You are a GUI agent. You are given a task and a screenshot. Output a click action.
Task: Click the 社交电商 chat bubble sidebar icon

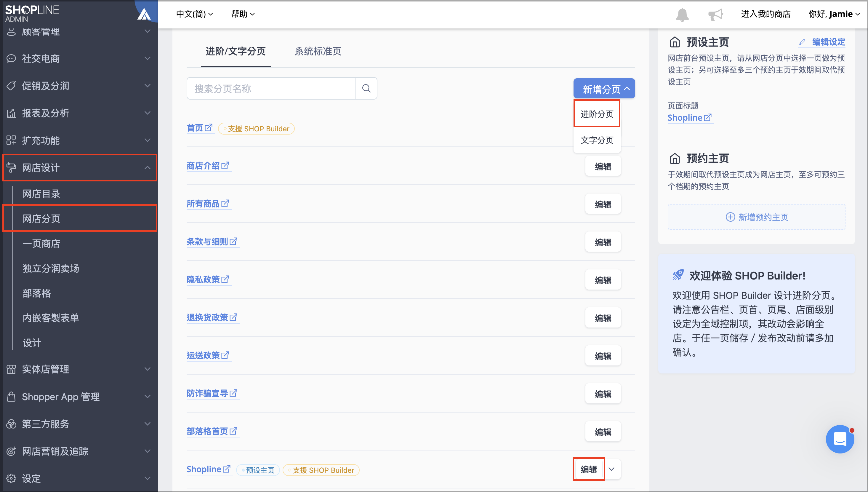tap(11, 58)
